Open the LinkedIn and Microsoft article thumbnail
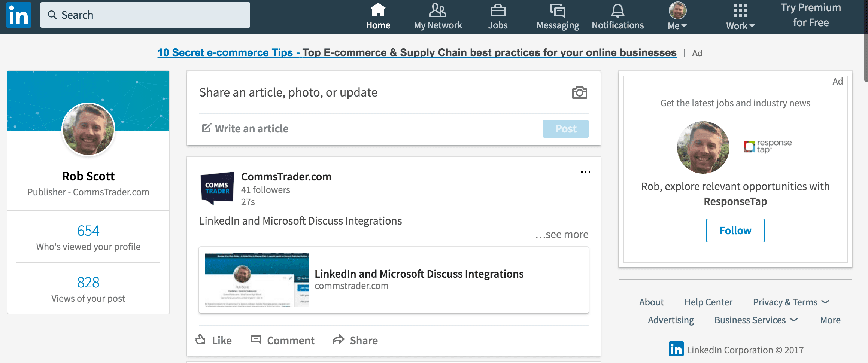The height and width of the screenshot is (363, 868). tap(257, 280)
